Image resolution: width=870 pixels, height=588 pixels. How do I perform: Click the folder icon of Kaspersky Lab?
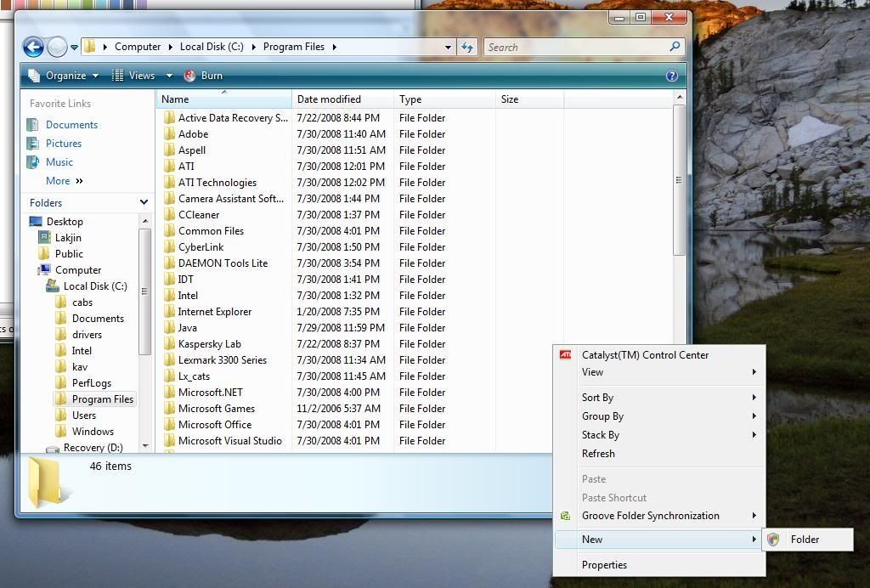click(169, 344)
